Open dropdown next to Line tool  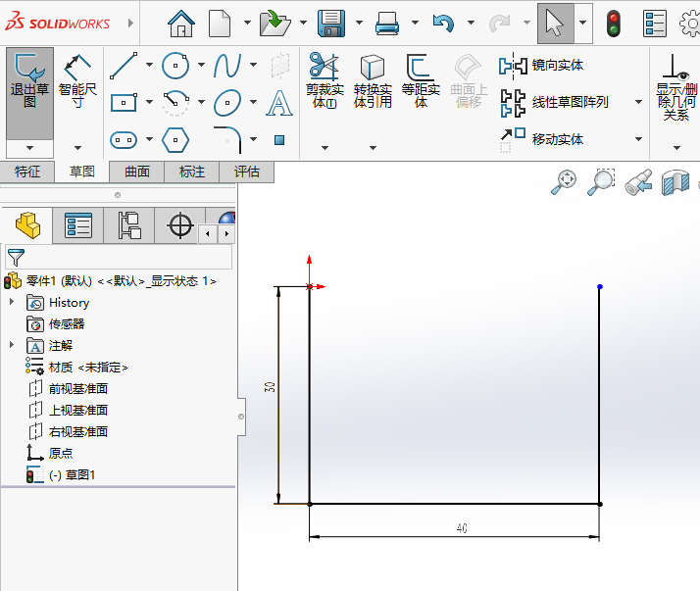tap(149, 65)
